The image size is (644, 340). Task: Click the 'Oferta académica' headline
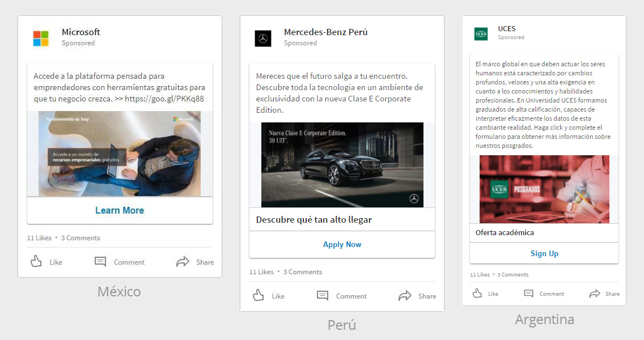(x=505, y=232)
